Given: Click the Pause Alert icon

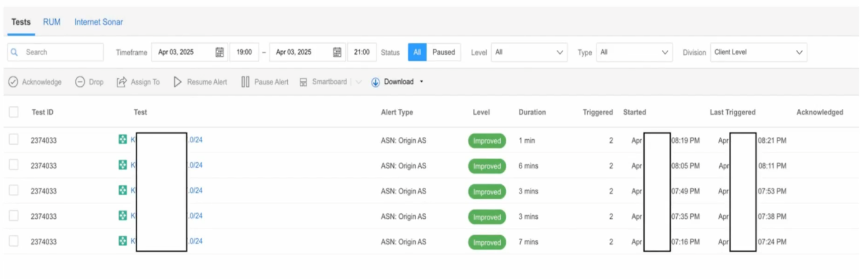Looking at the screenshot, I should click(245, 82).
